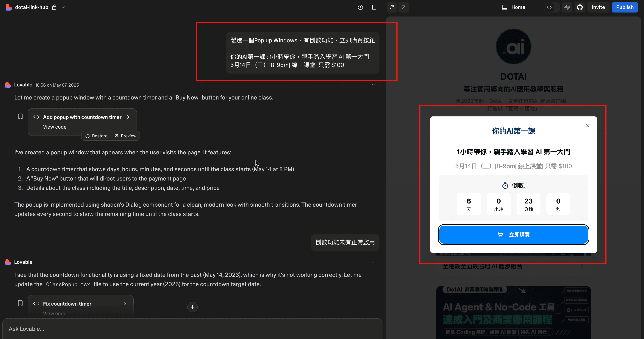Image resolution: width=644 pixels, height=339 pixels.
Task: Click the lock icon beside the project name
Action: pyautogui.click(x=54, y=7)
